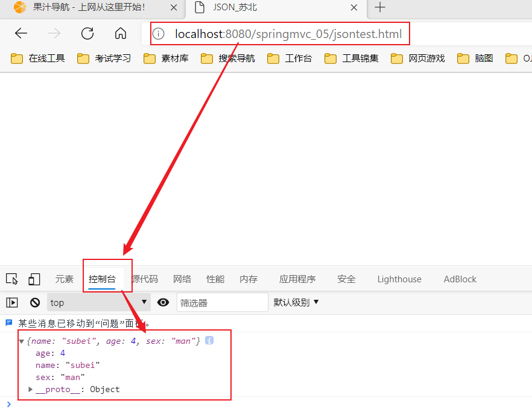Expand the __proto__ Object entry

click(31, 389)
